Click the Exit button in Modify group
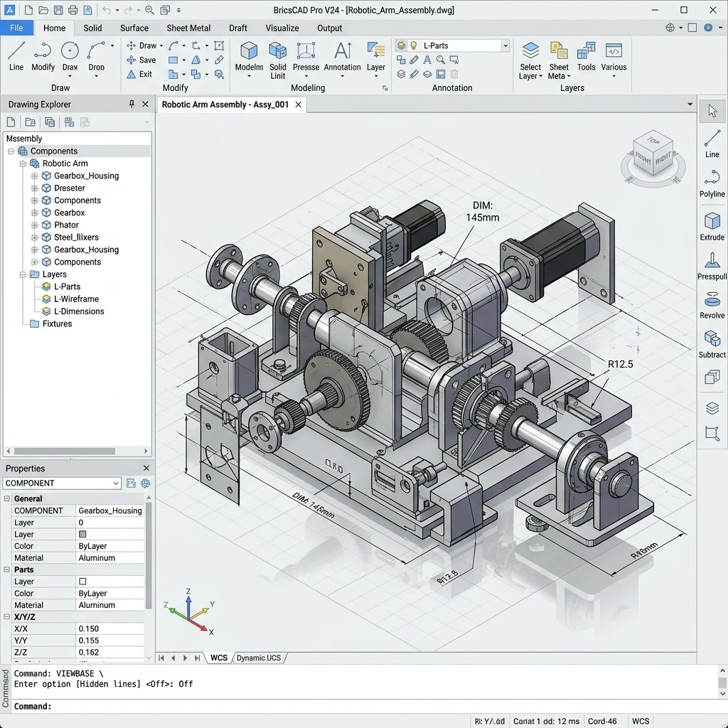Screen dimensions: 728x728 coord(139,74)
